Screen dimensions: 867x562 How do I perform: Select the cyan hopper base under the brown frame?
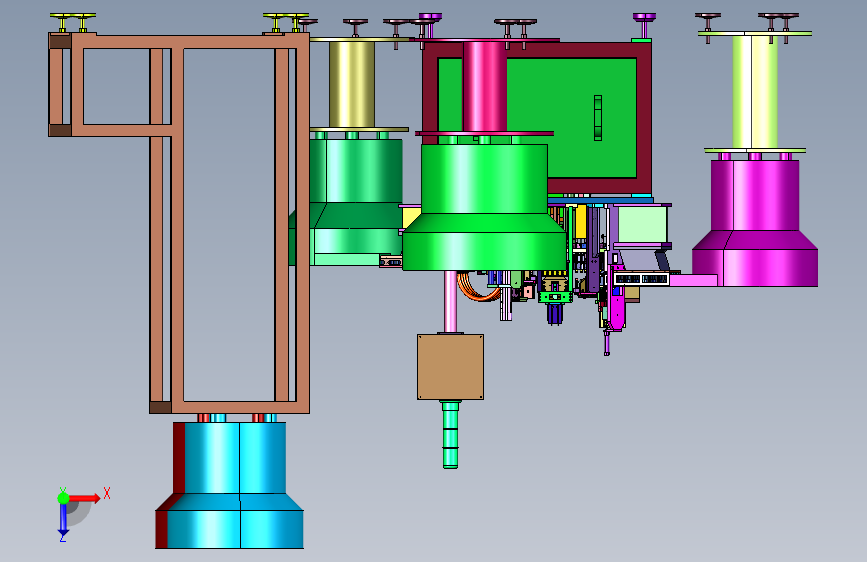pos(234,486)
